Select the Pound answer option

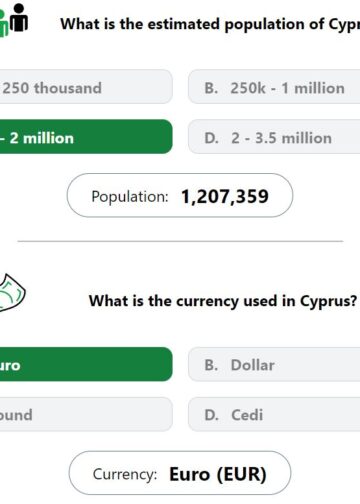[86, 414]
